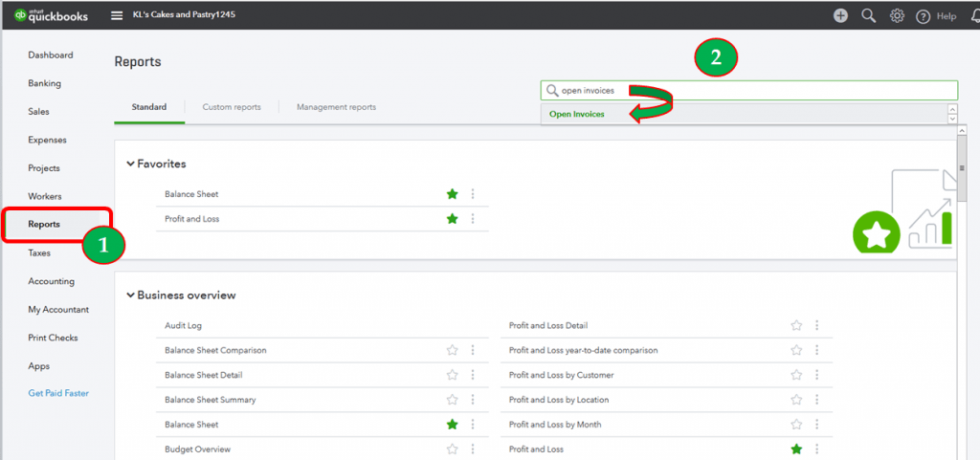The width and height of the screenshot is (980, 460).
Task: Open Taxes in sidebar
Action: pos(39,253)
